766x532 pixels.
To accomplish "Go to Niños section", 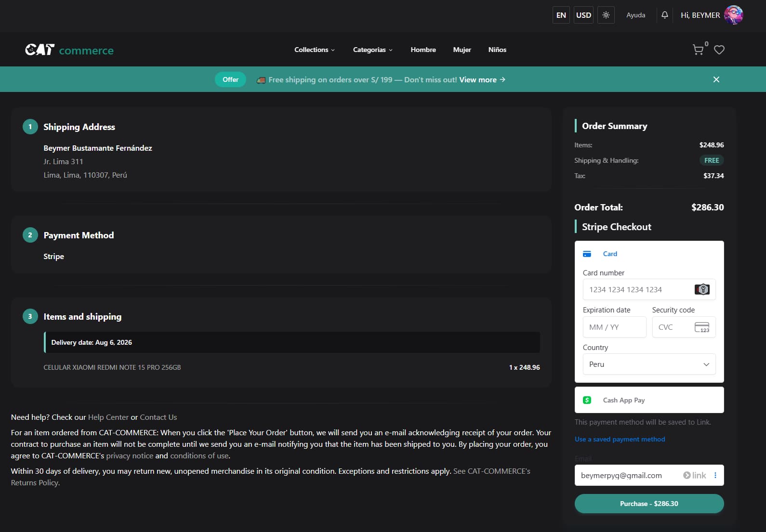I will [497, 50].
